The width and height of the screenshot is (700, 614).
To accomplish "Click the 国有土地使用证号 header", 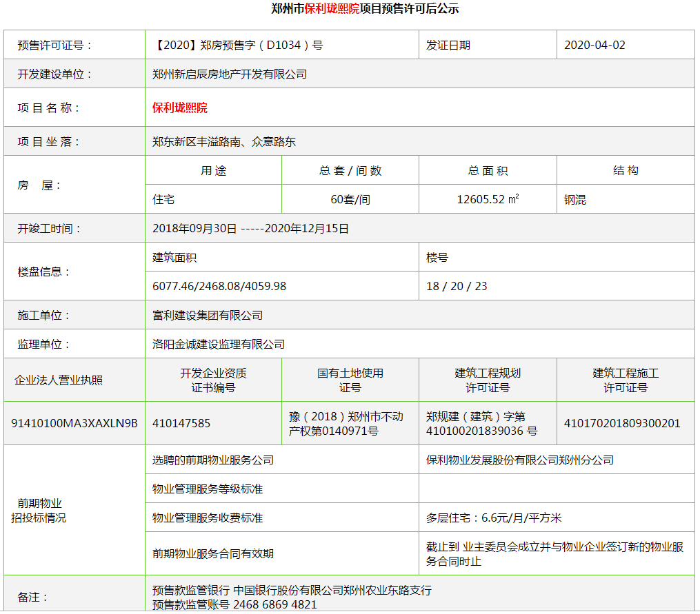I will tap(350, 380).
